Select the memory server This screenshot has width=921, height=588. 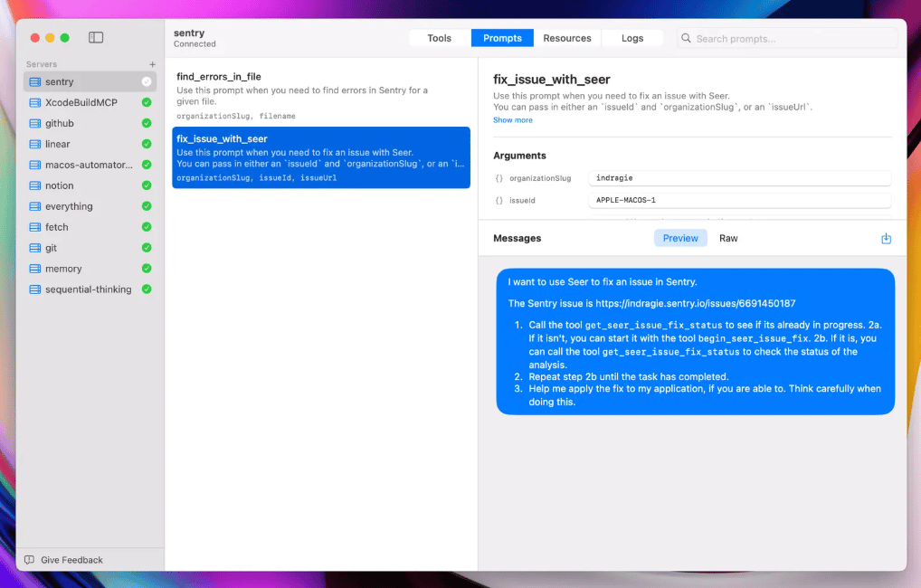point(90,269)
